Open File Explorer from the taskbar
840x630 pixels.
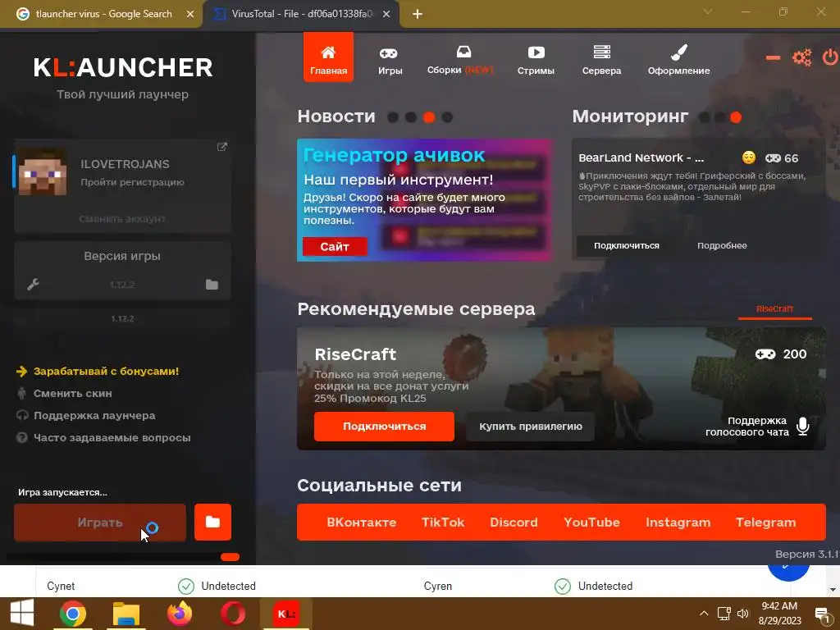click(x=126, y=614)
